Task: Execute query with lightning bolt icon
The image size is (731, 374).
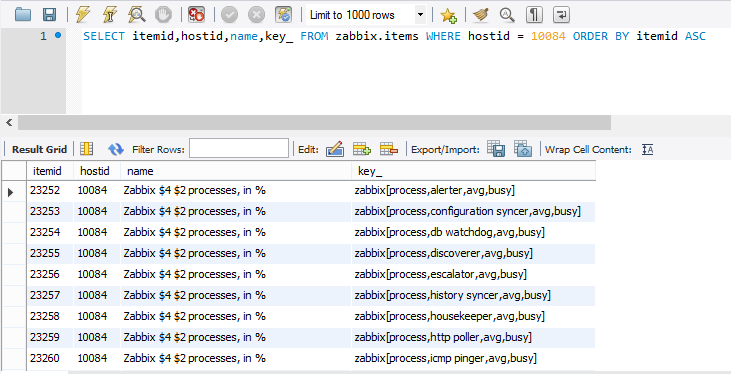Action: pyautogui.click(x=83, y=14)
